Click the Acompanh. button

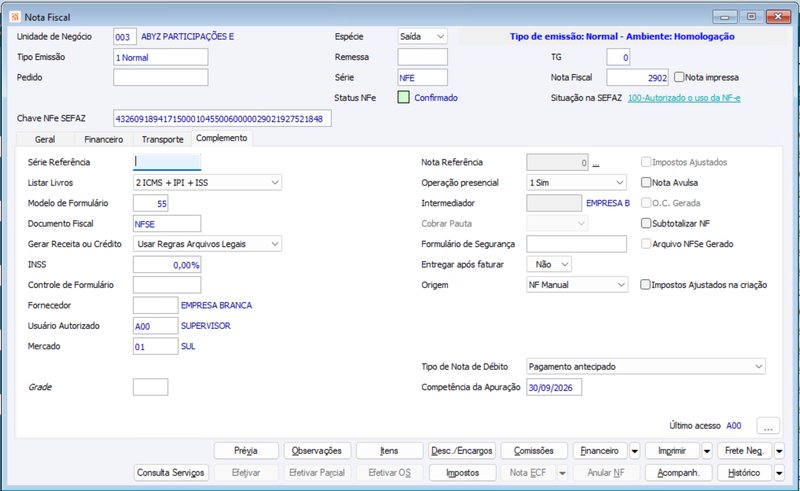click(679, 473)
